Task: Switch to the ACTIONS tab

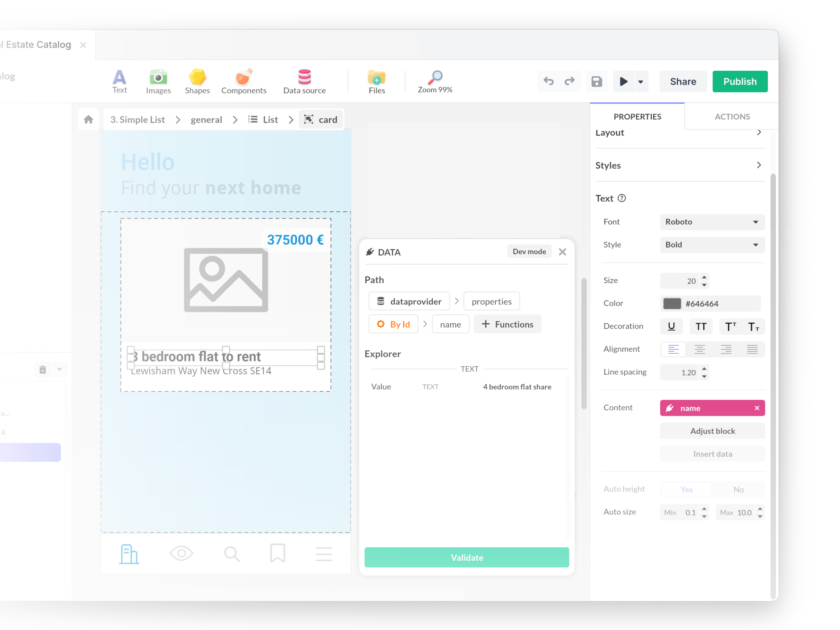Action: 732,117
